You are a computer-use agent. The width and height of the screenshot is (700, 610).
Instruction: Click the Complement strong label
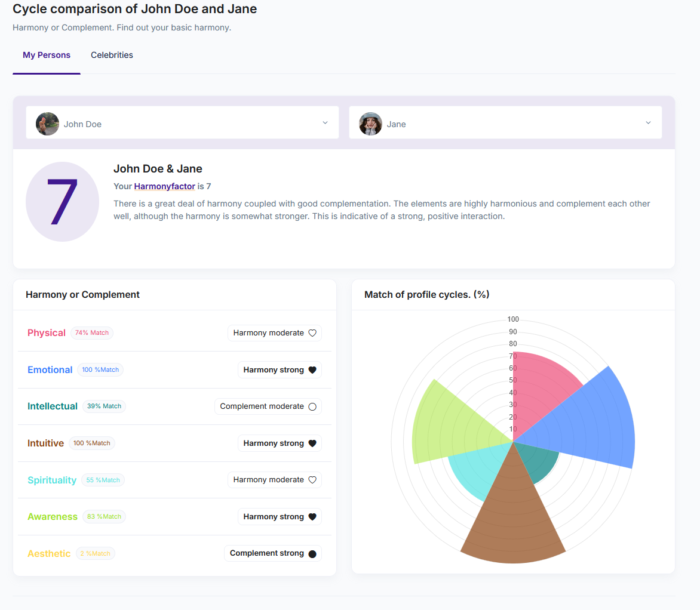coord(266,553)
